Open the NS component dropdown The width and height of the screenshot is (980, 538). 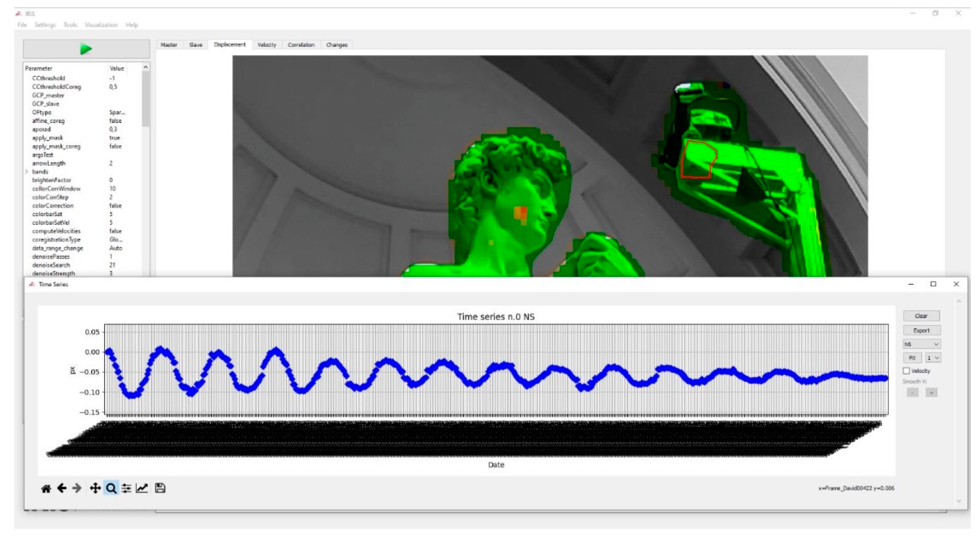(921, 344)
